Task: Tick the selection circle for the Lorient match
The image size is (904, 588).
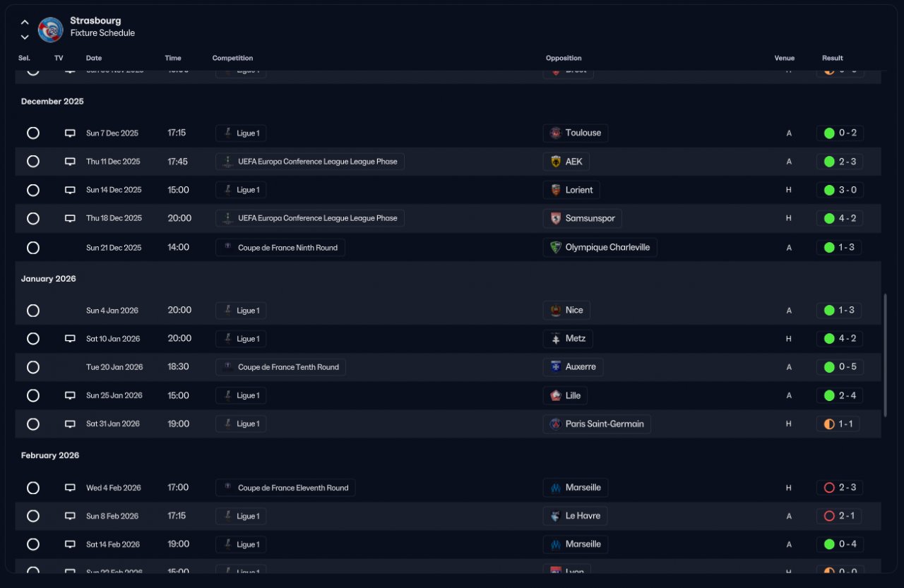Action: click(33, 190)
